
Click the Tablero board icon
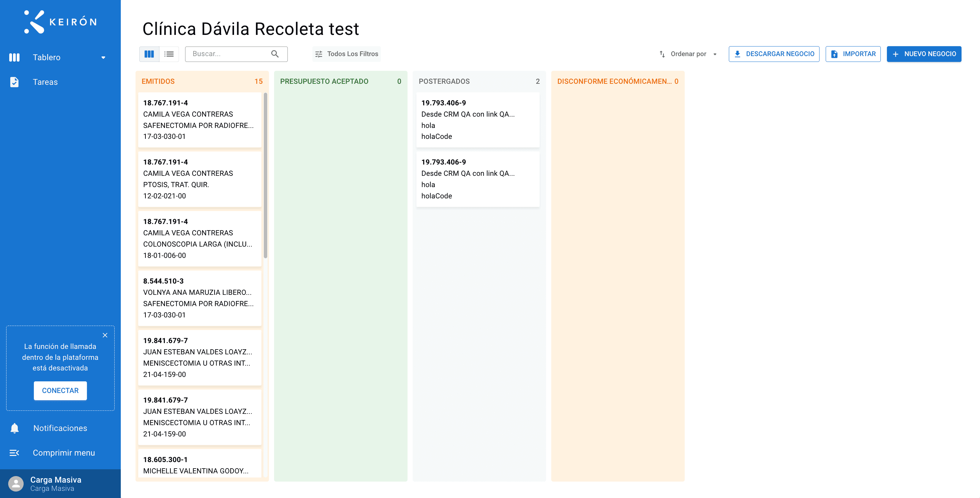click(14, 57)
